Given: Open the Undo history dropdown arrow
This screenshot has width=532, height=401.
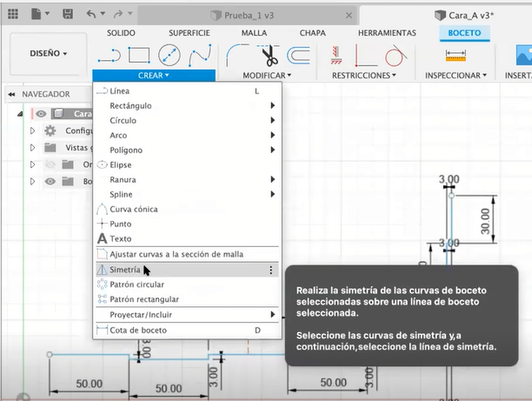Looking at the screenshot, I should (103, 14).
